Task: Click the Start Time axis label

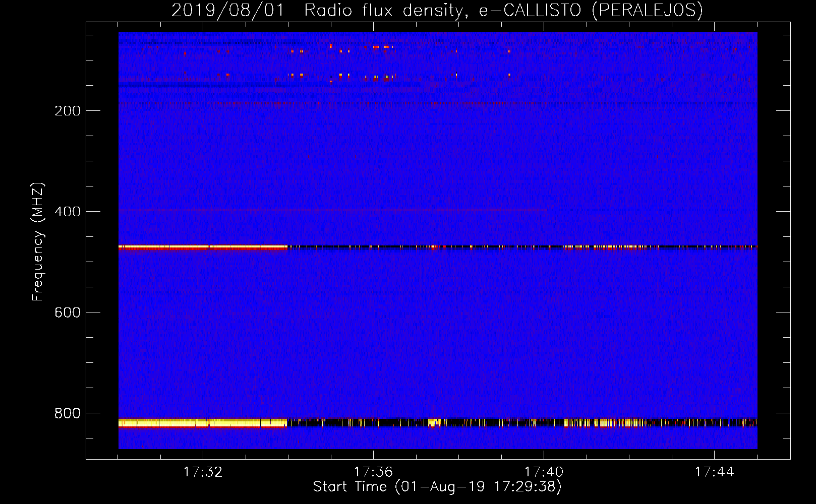Action: pos(437,487)
